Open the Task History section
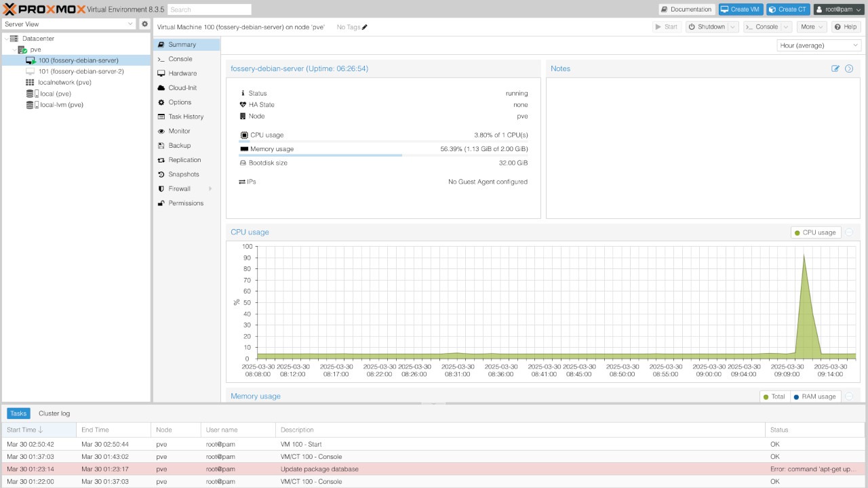The height and width of the screenshot is (488, 868). 186,117
